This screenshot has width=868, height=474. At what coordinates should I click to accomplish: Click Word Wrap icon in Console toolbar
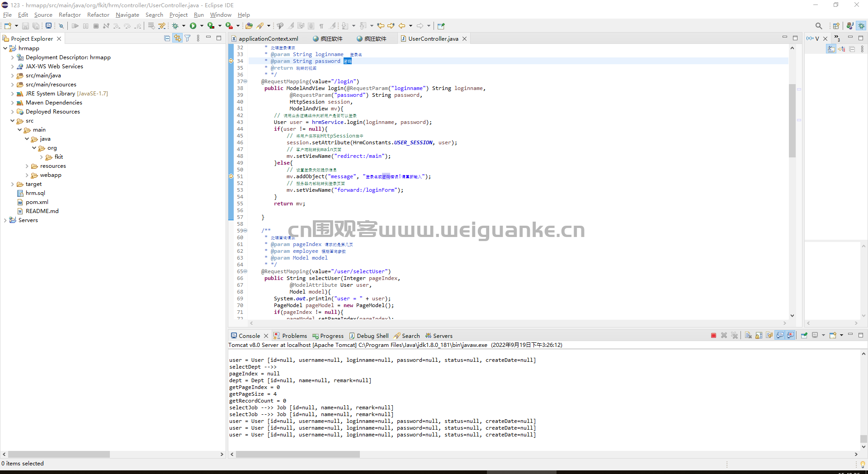(769, 336)
